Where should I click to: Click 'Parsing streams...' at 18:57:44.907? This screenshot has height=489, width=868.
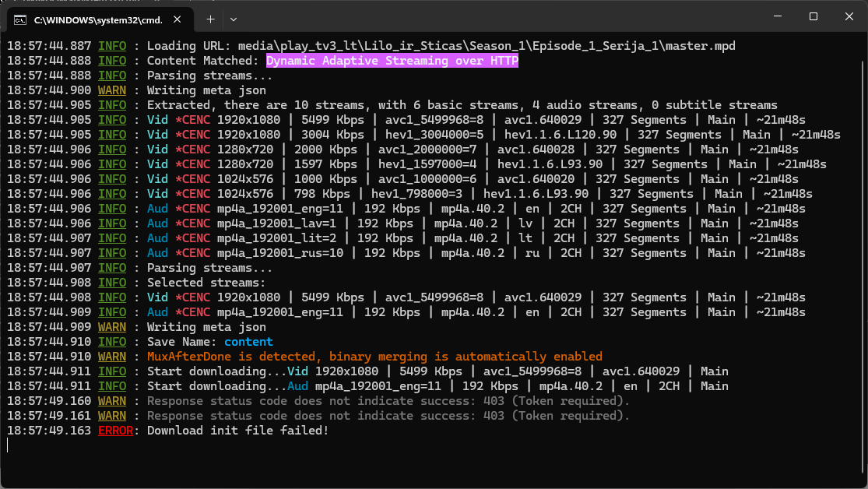pyautogui.click(x=209, y=268)
